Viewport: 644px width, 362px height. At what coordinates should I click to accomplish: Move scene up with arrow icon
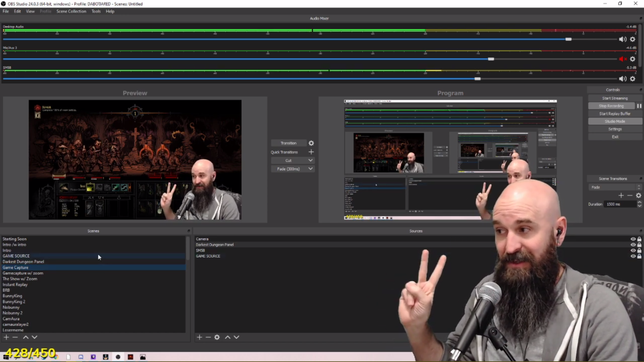[25, 337]
